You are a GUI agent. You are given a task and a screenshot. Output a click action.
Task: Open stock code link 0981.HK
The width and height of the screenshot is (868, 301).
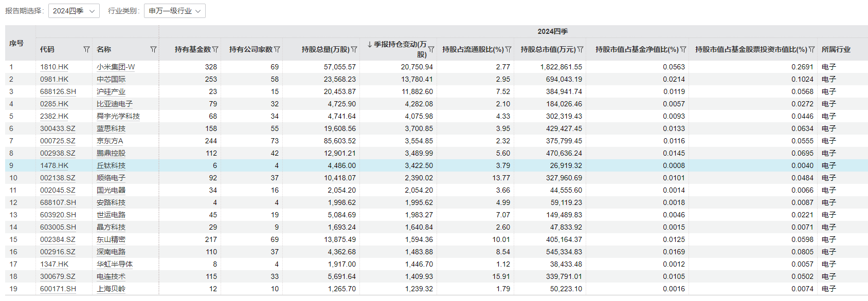coord(54,79)
